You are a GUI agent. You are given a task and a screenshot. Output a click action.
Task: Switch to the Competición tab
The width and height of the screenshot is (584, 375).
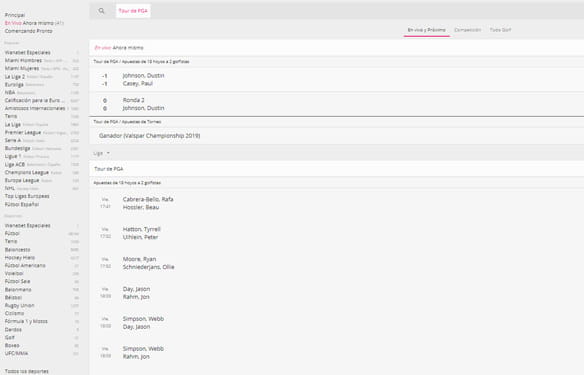[x=467, y=30]
